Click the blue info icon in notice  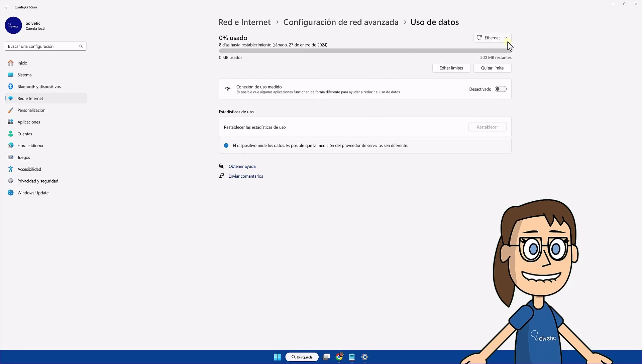click(226, 146)
